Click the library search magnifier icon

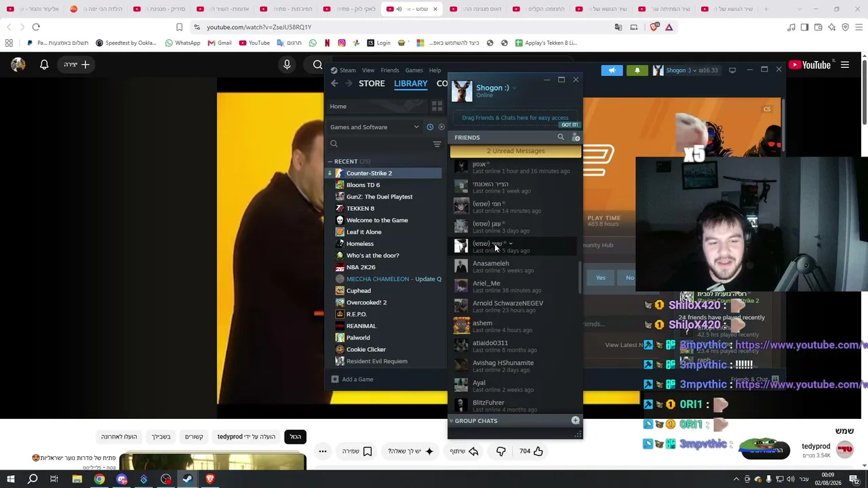334,144
